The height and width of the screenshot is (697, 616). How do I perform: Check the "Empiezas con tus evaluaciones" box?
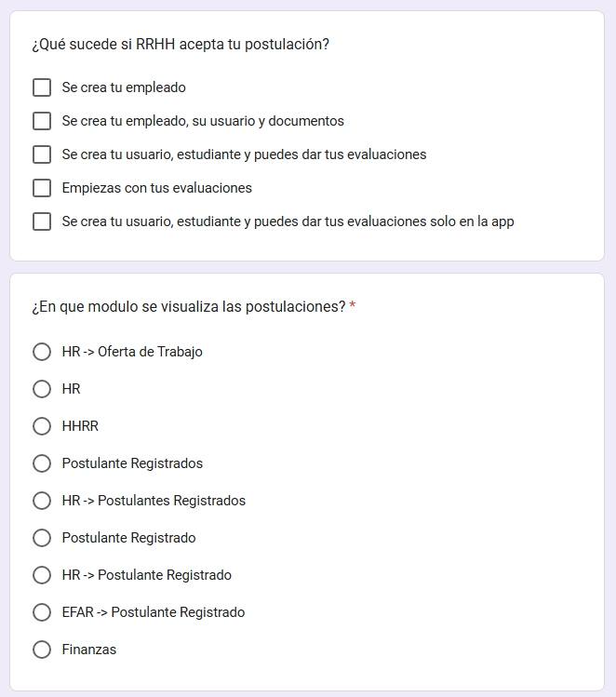(42, 188)
